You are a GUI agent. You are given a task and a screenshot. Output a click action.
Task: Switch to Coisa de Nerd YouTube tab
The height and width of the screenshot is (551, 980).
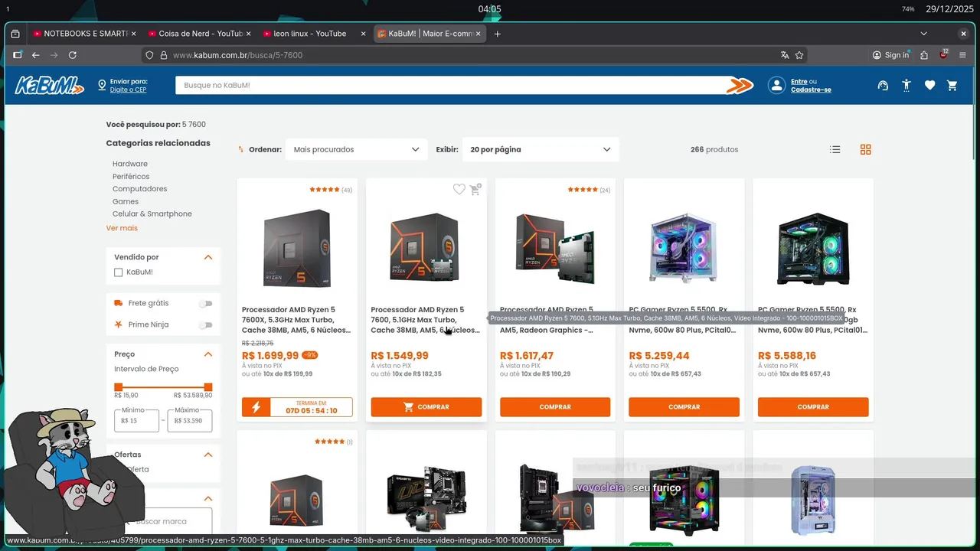pos(199,34)
